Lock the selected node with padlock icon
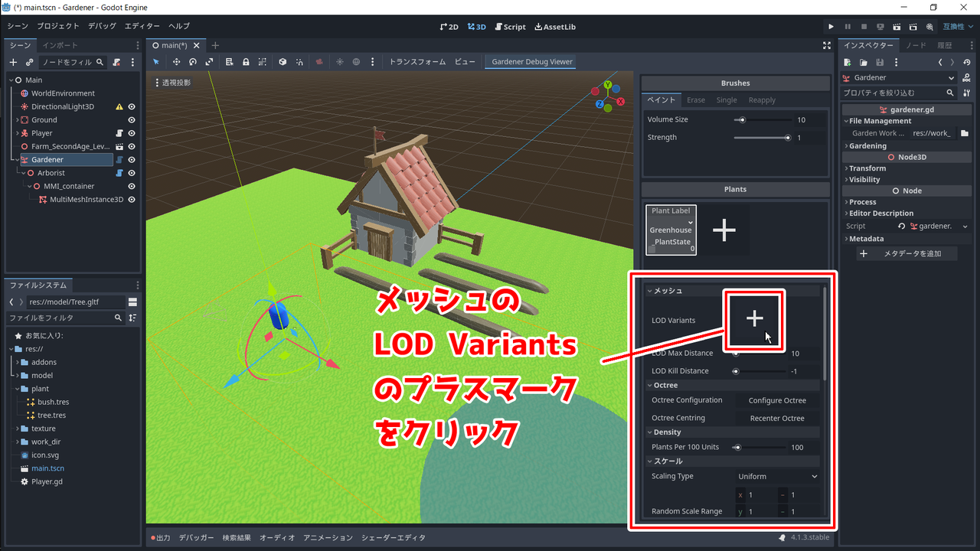The image size is (980, 551). (246, 62)
